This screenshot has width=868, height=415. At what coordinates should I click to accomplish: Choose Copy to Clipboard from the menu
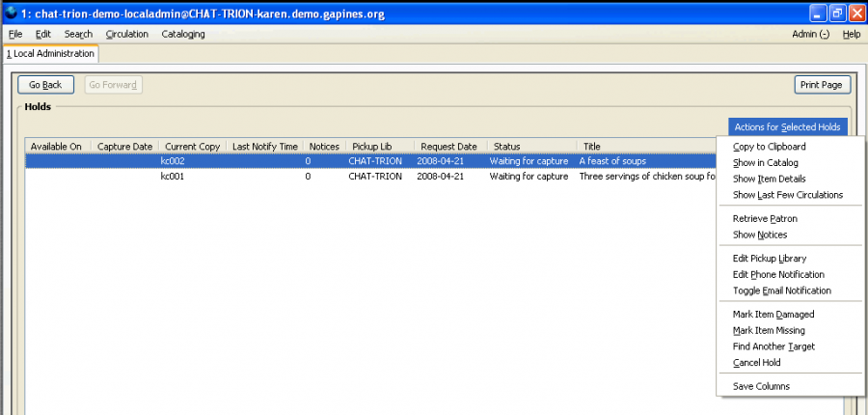pos(769,147)
